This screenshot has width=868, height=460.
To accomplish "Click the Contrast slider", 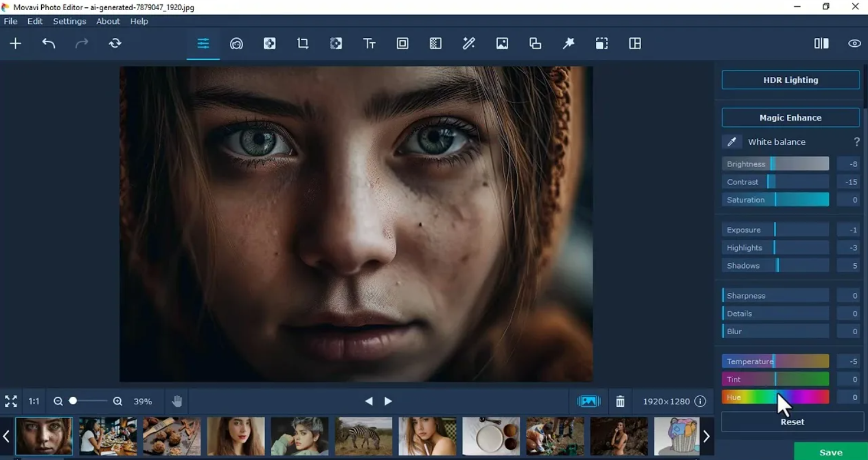I will pos(775,182).
